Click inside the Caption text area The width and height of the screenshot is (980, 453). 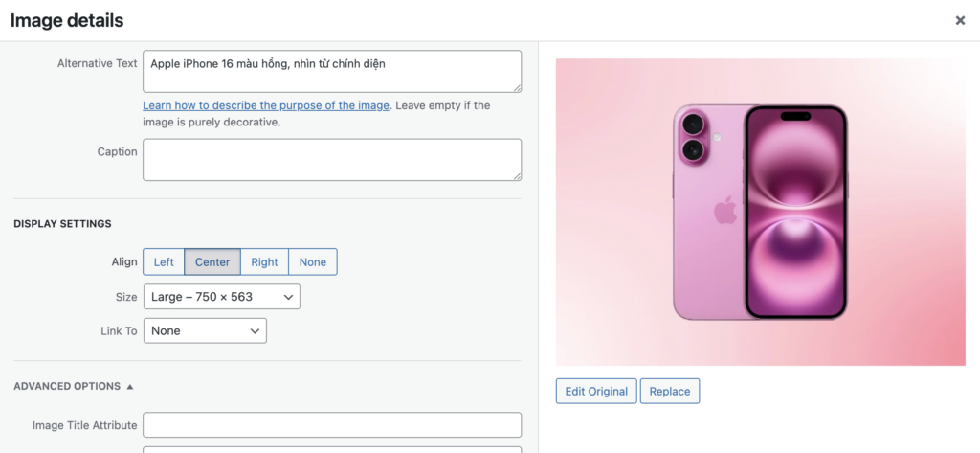pyautogui.click(x=331, y=159)
